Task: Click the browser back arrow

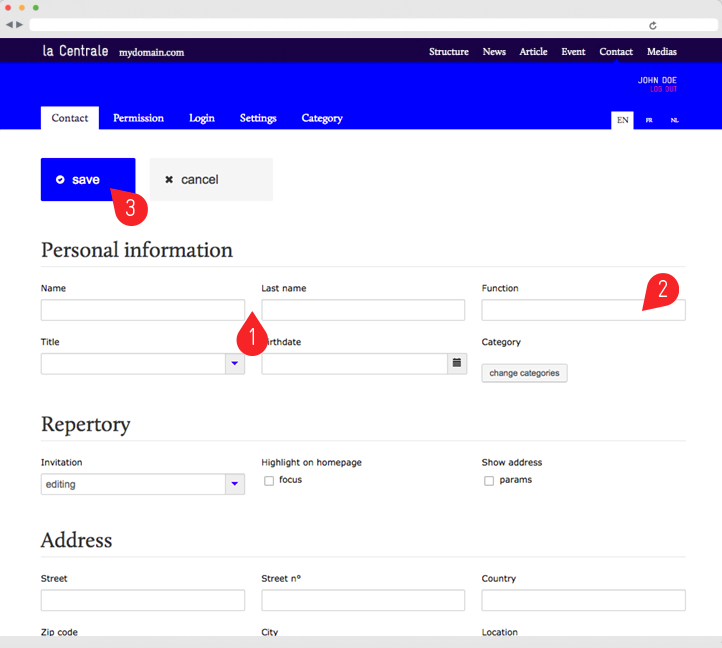Action: (9, 24)
